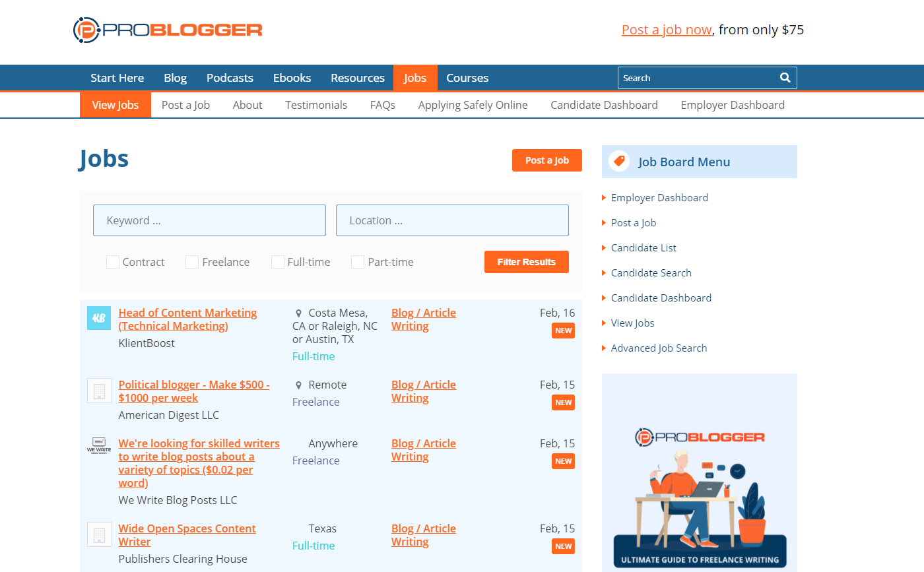Click the Location search field

(452, 220)
